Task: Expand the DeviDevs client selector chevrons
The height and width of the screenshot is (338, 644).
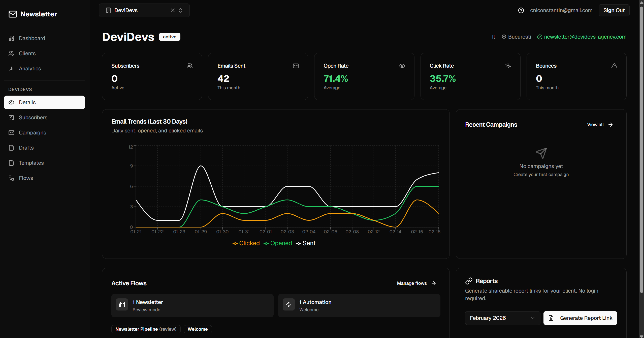Action: (180, 10)
